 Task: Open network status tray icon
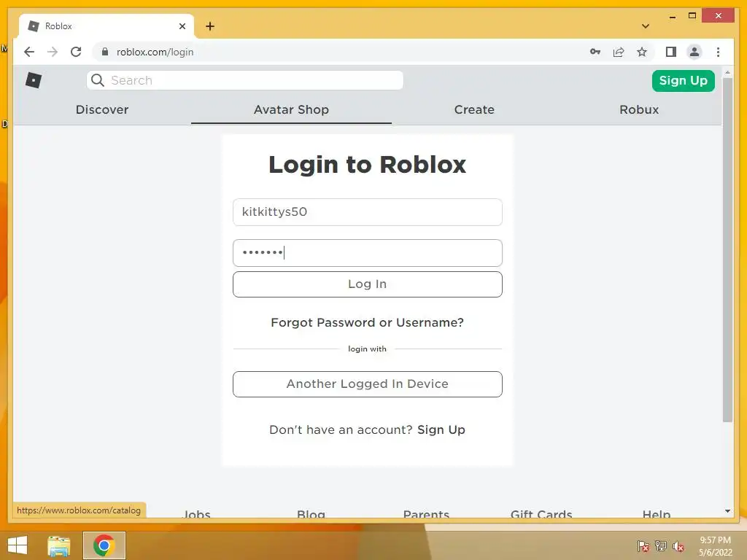661,546
